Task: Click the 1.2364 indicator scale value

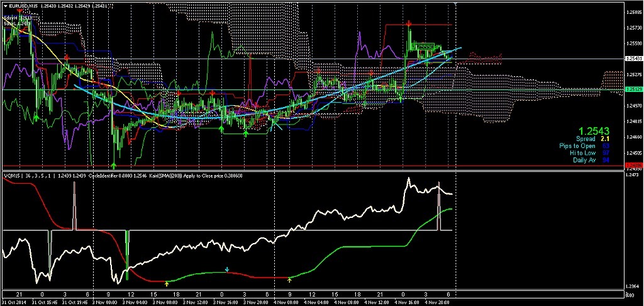Action: [x=632, y=286]
